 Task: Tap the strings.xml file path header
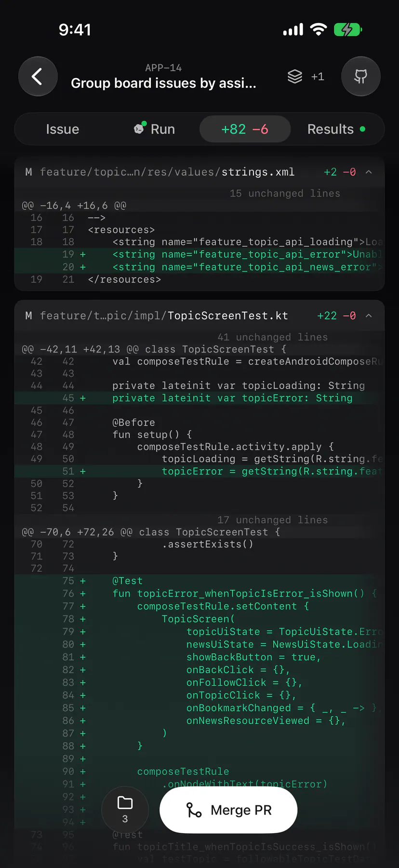167,172
